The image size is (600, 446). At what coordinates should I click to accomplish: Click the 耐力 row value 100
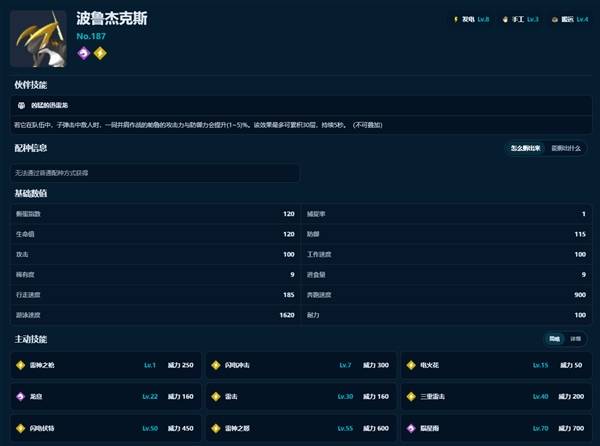(580, 315)
